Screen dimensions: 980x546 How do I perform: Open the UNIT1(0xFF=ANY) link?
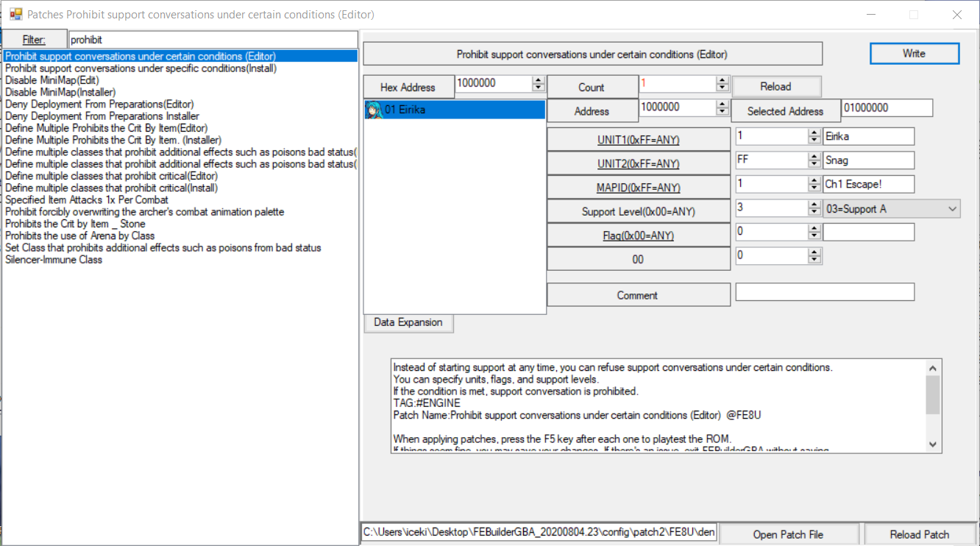click(637, 138)
